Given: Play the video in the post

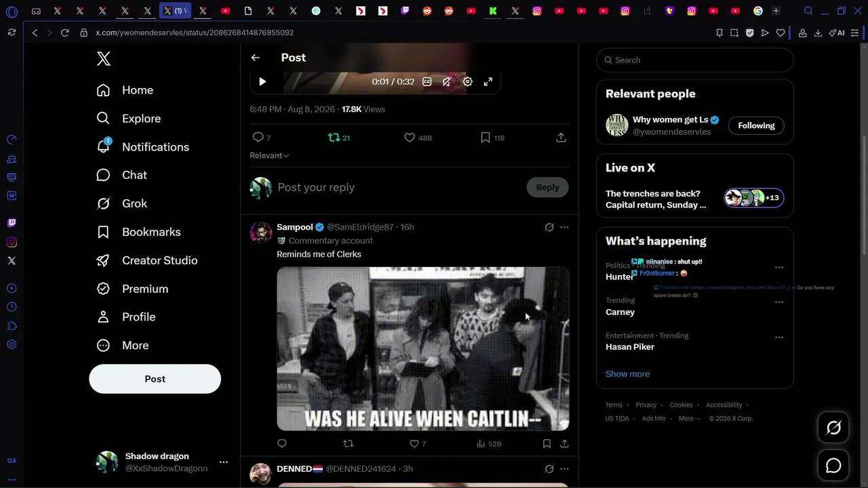Looking at the screenshot, I should pos(262,81).
